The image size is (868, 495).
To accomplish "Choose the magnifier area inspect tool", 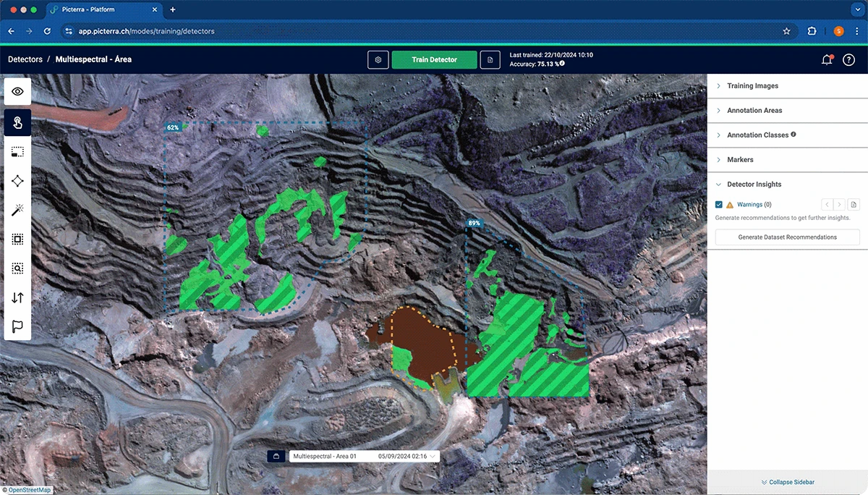I will pos(17,268).
